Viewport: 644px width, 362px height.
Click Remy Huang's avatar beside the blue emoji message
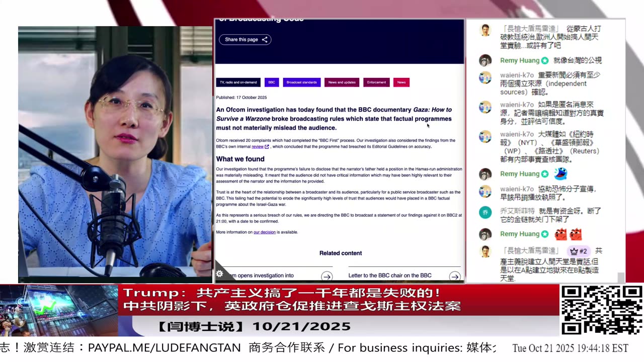click(486, 174)
